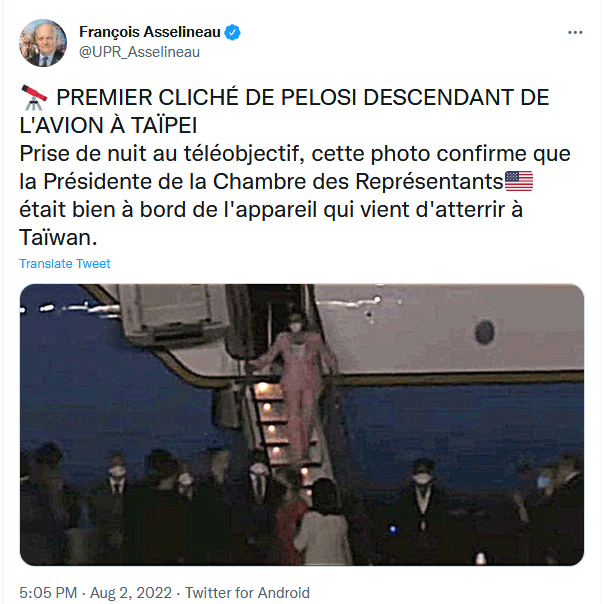
Task: Click the word Taïwan in tweet
Action: tap(58, 238)
